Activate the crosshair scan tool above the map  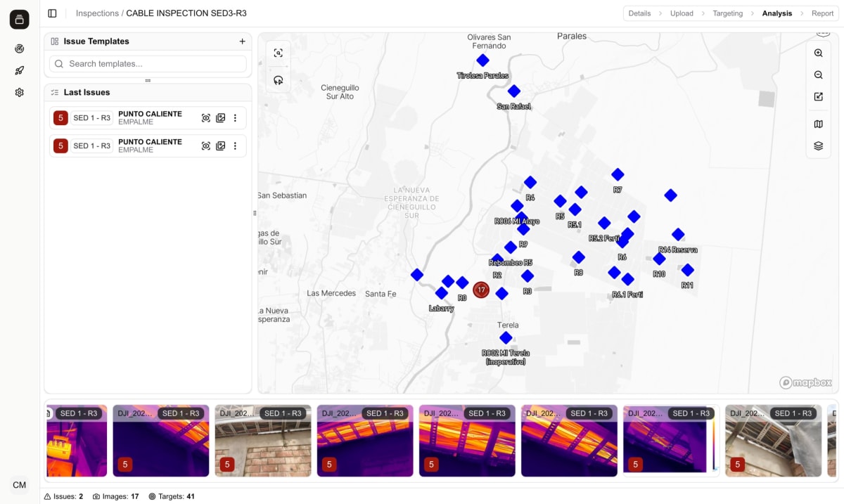point(279,52)
